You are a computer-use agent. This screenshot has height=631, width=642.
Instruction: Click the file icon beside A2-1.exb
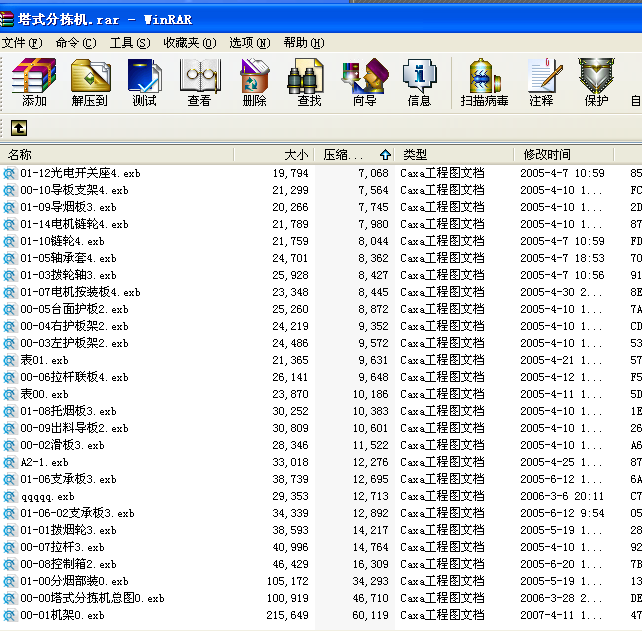coord(10,462)
